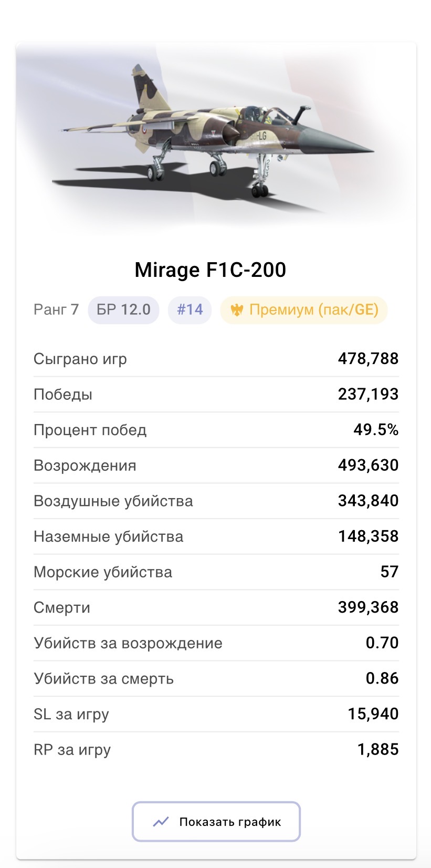This screenshot has height=868, width=431.
Task: Click the БР 12.0 battle rating badge
Action: coord(123,309)
